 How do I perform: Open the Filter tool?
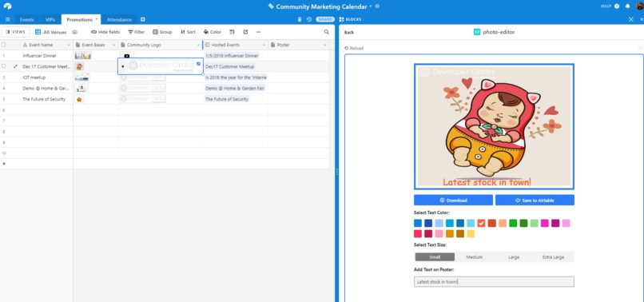(137, 32)
